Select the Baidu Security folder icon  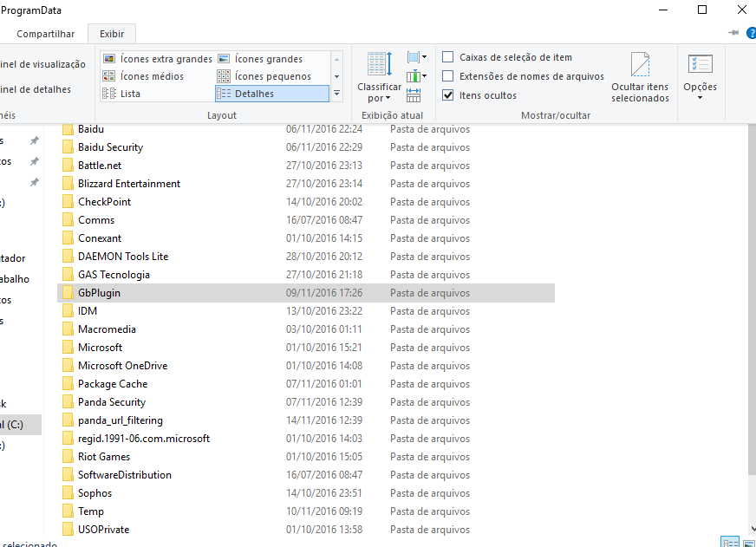68,147
